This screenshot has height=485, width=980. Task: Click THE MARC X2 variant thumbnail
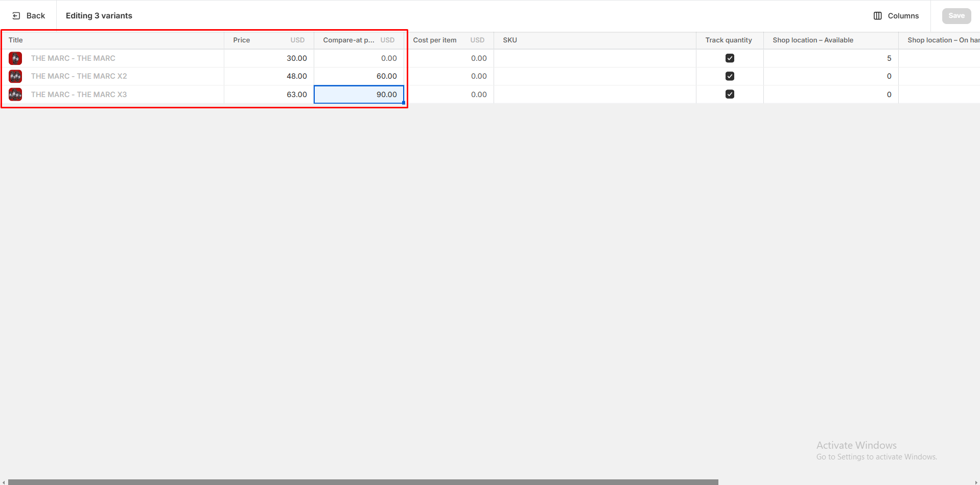pyautogui.click(x=15, y=76)
